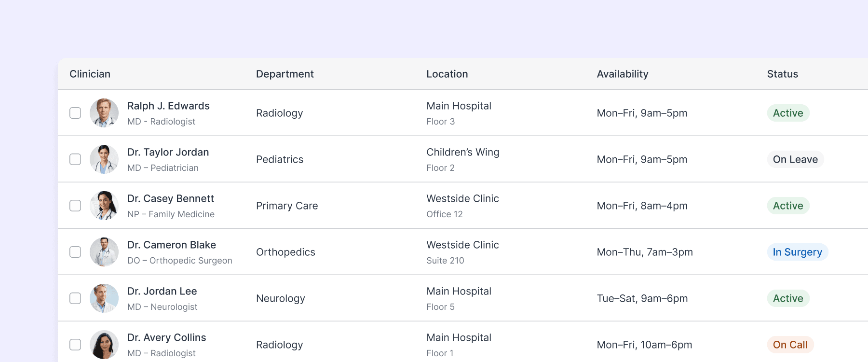Click Dr. Taylor Jordan's avatar
868x362 pixels.
104,159
